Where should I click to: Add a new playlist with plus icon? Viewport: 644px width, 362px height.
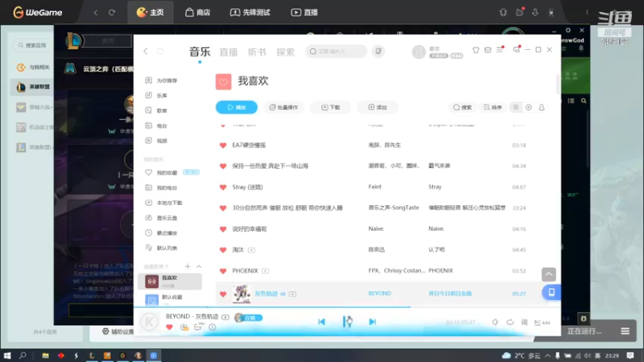pyautogui.click(x=188, y=266)
